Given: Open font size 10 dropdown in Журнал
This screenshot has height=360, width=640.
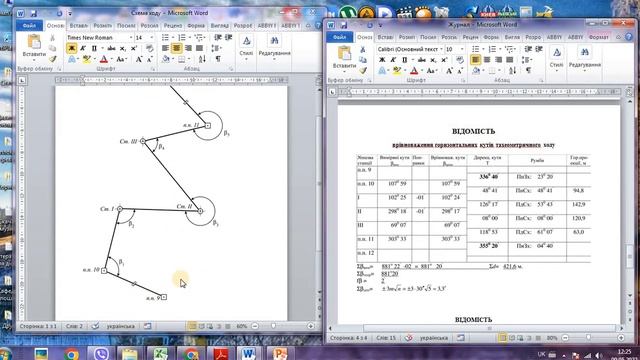Looking at the screenshot, I should [462, 49].
